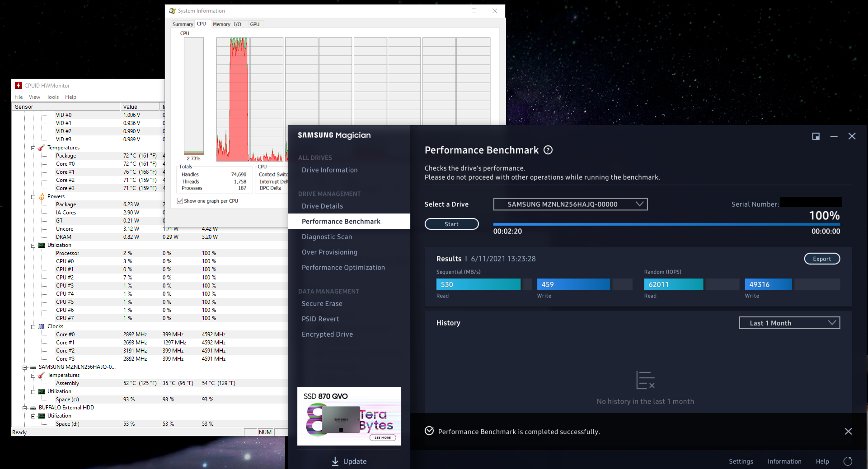Open the Select a Drive dropdown

570,204
